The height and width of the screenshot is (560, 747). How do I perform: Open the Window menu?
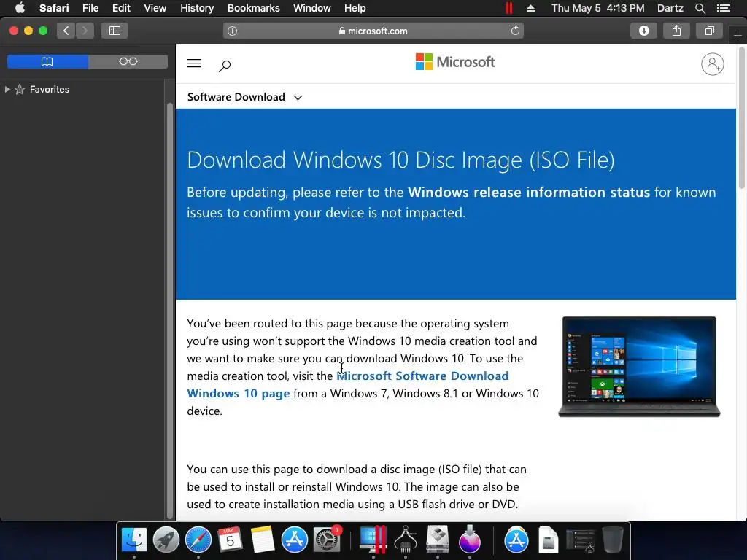[311, 8]
